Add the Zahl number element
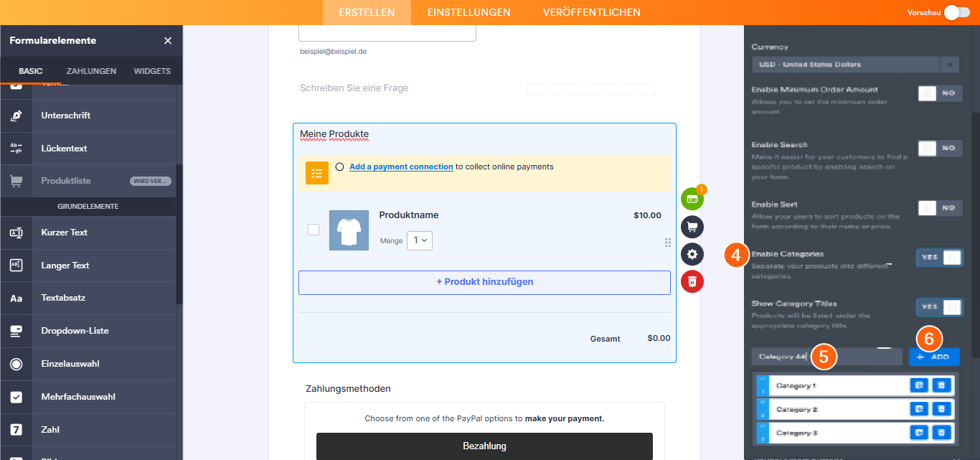The height and width of the screenshot is (460, 980). click(88, 430)
